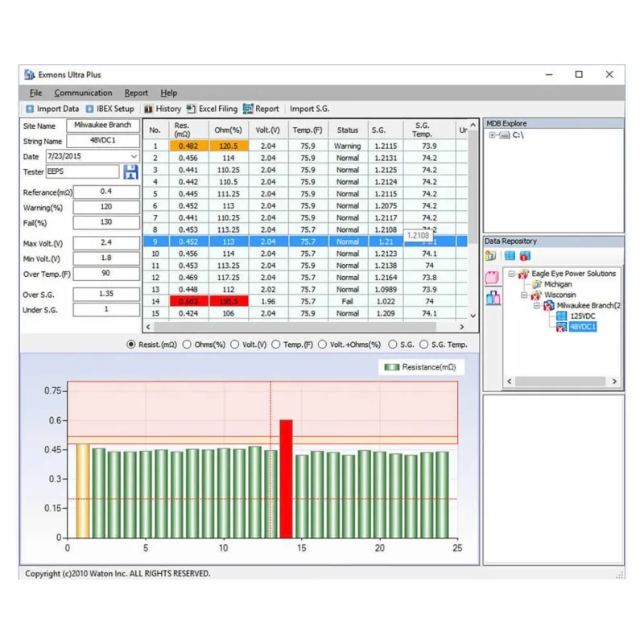Open the Help menu
Screen dimensions: 644x644
point(168,93)
